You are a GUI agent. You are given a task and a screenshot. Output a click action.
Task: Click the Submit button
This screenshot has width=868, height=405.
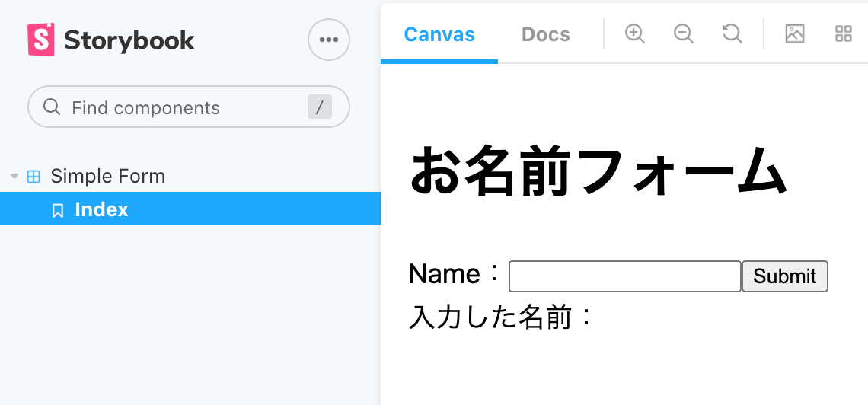point(784,276)
